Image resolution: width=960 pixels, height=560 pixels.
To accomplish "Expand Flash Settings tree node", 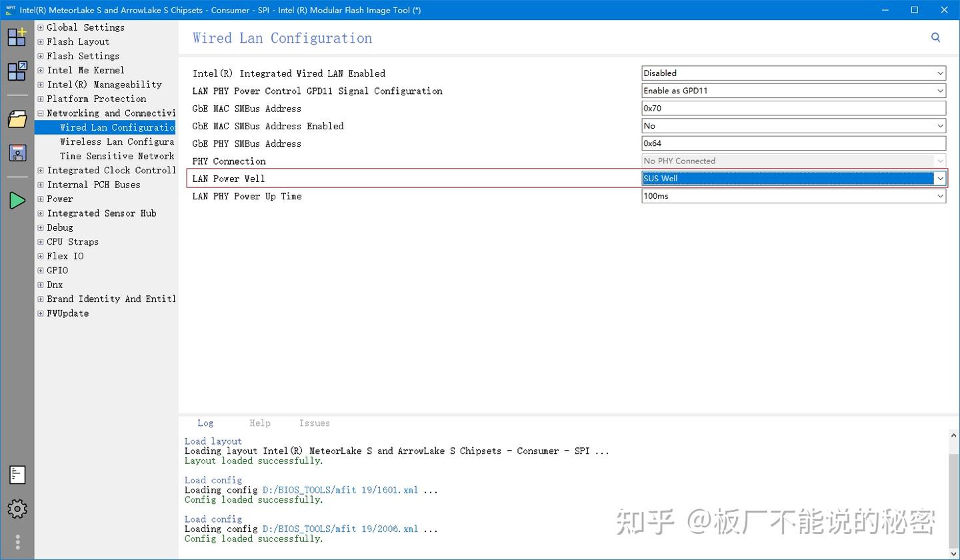I will (41, 56).
